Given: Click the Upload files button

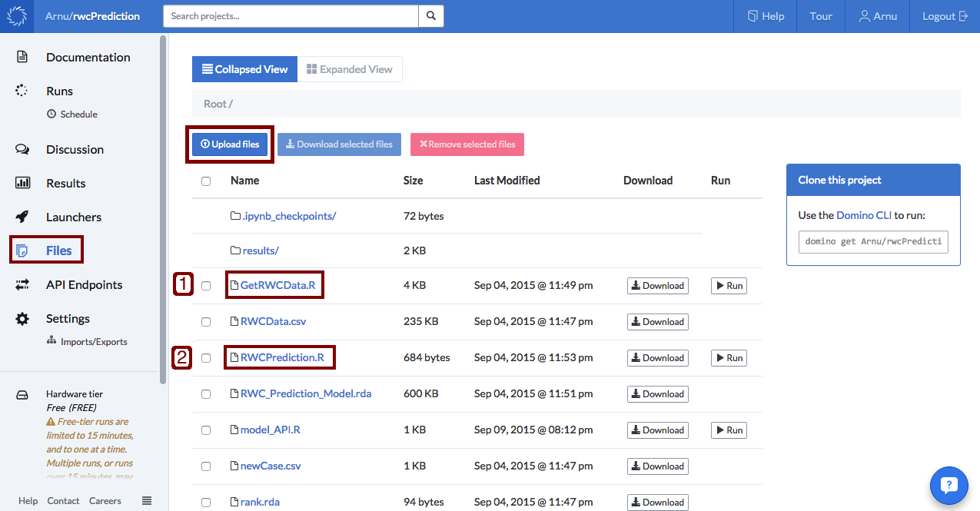Looking at the screenshot, I should (229, 144).
